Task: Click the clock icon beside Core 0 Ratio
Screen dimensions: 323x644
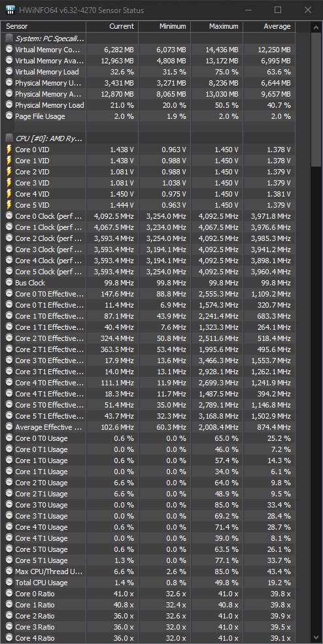Action: [x=9, y=594]
